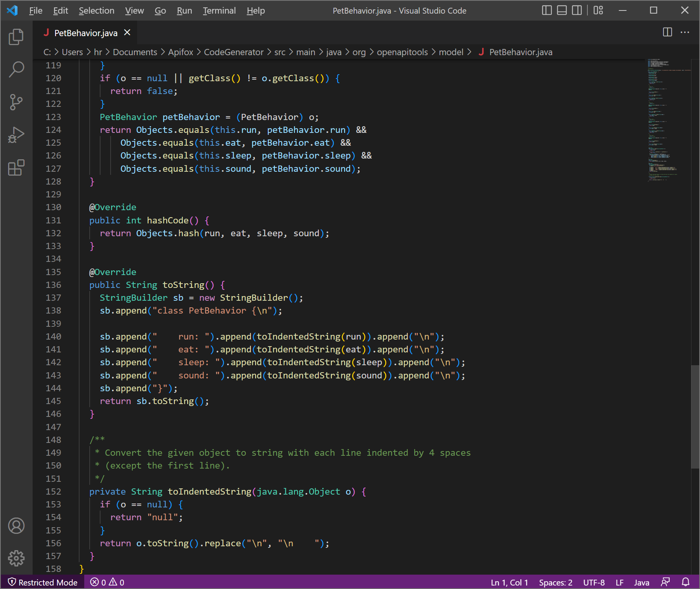
Task: Click Restricted Mode in status bar
Action: (43, 582)
